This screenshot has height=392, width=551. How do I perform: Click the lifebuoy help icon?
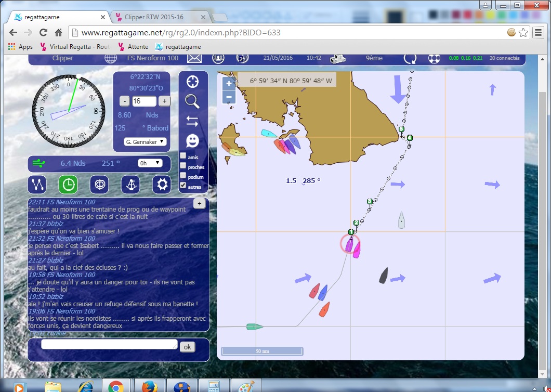point(434,58)
